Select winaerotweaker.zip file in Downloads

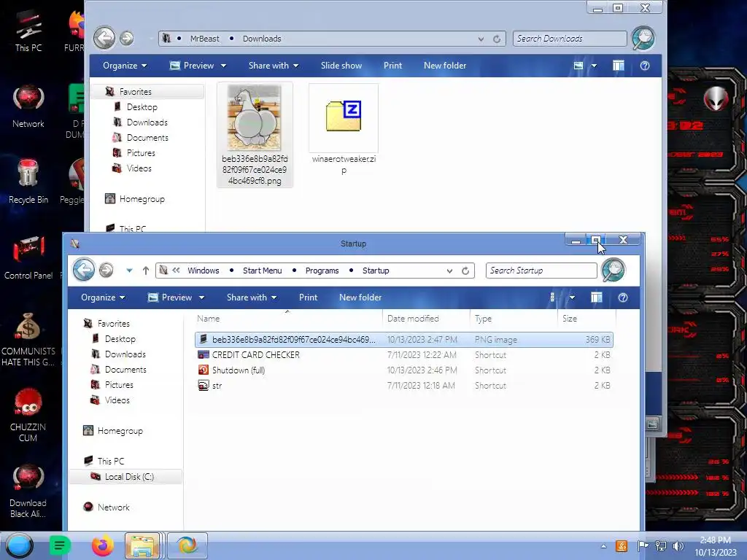pos(344,130)
